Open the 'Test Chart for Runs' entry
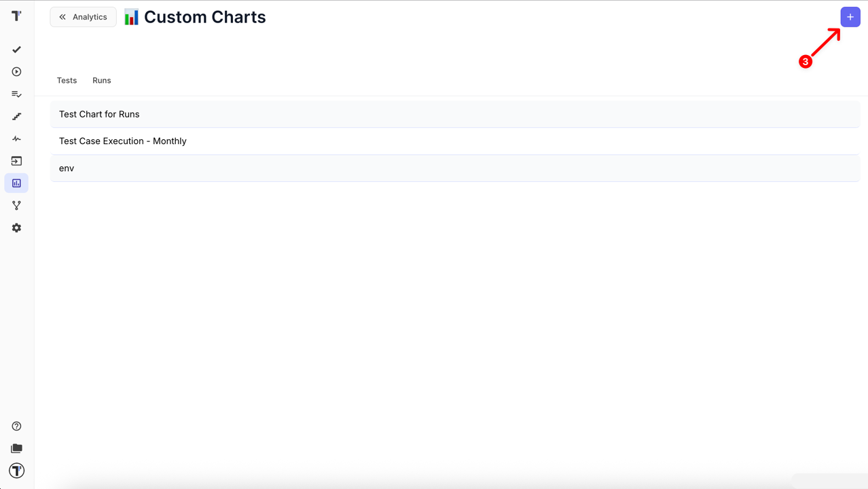Viewport: 868px width, 489px height. click(99, 114)
